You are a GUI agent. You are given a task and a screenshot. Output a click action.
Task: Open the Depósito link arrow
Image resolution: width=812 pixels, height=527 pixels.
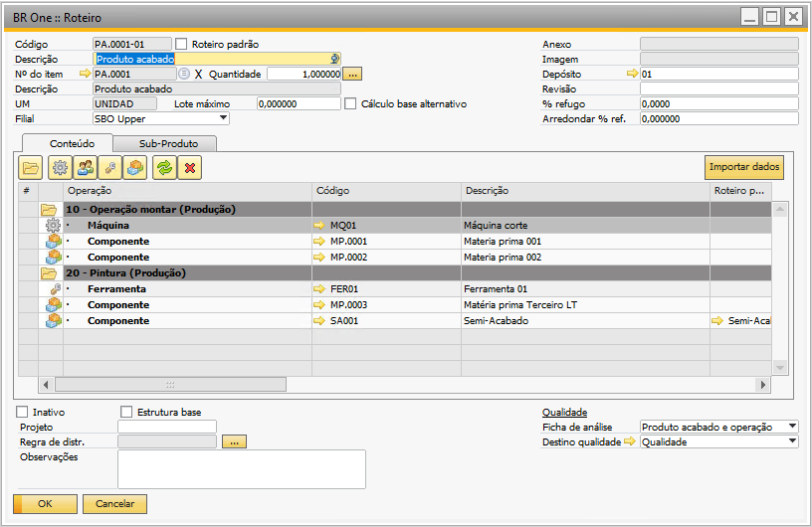631,74
